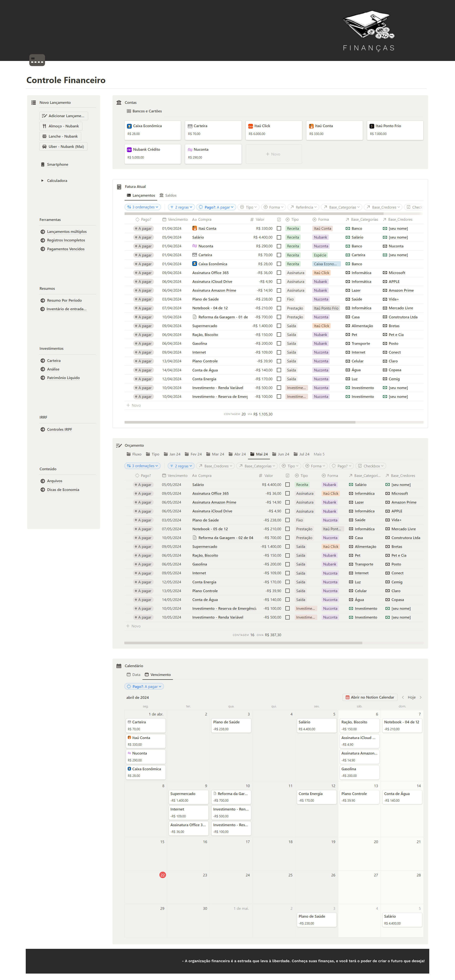Click the Smartphone page icon

43,164
